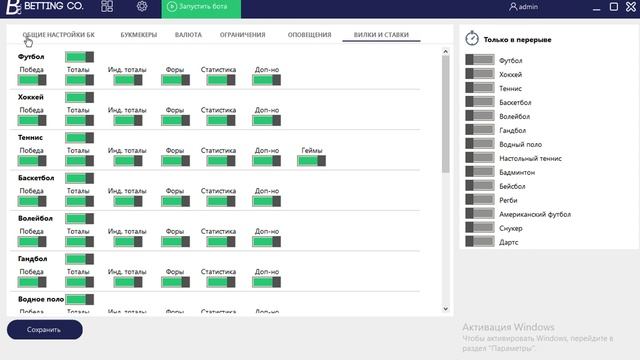Click the stopwatch icon beside Только в перерыве
Screen dimensions: 640x360
(x=472, y=38)
